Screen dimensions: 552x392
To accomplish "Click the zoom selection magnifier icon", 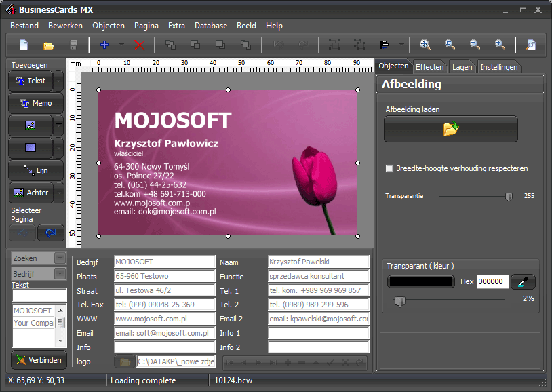I will (x=450, y=44).
